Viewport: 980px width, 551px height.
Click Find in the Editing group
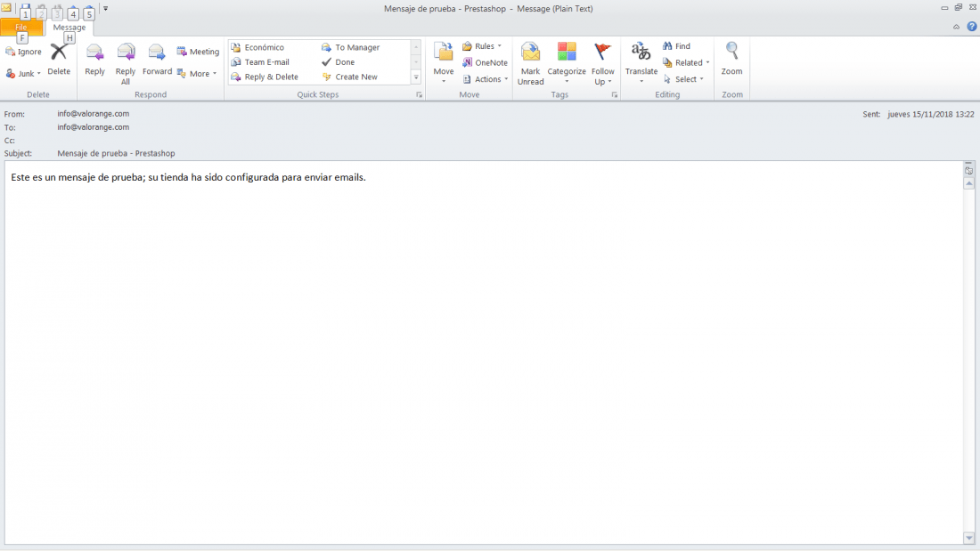coord(677,46)
